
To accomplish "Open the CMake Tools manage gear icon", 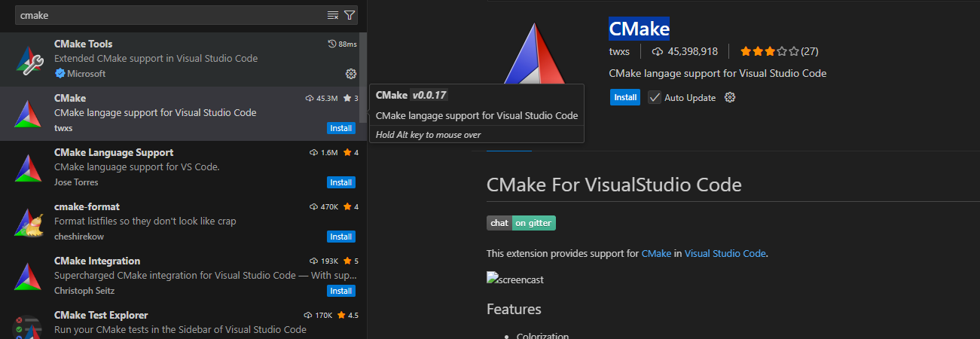I will point(350,74).
